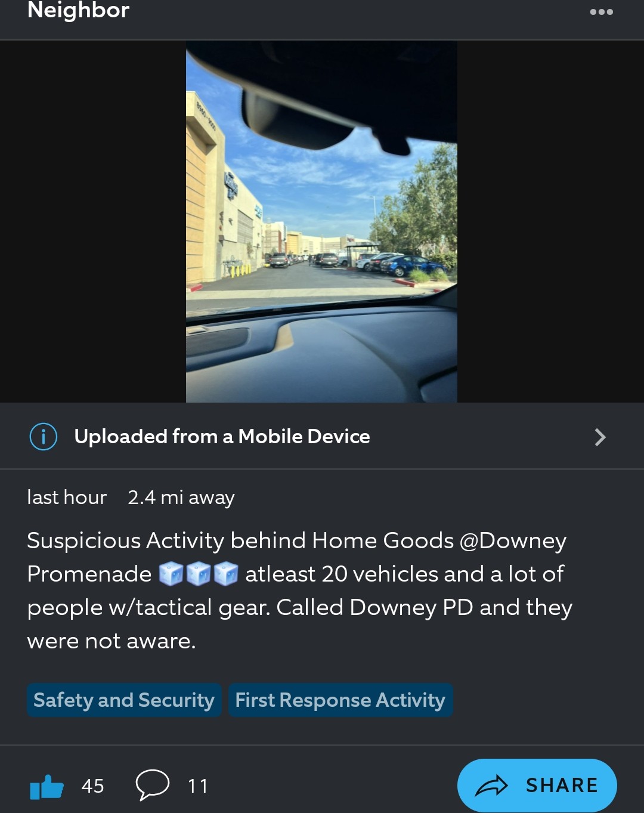644x813 pixels.
Task: Open the Uploaded from a Mobile Device row
Action: point(322,437)
